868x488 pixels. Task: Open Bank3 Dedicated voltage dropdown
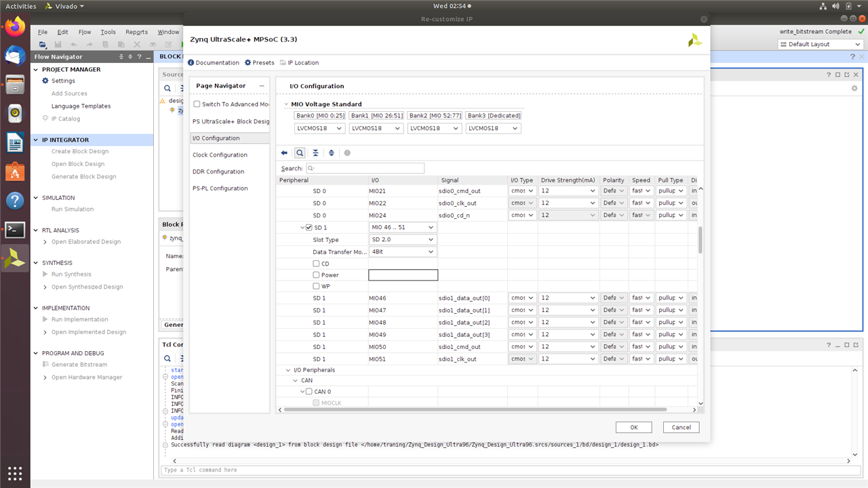pyautogui.click(x=494, y=128)
